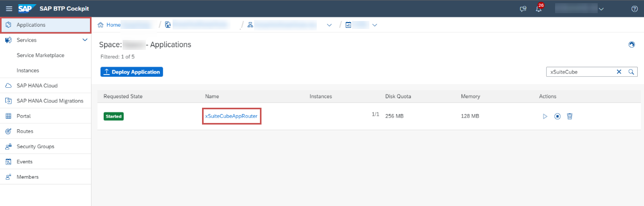This screenshot has width=644, height=206.
Task: Open the xSuiteCubeAppRouter application link
Action: tap(232, 116)
